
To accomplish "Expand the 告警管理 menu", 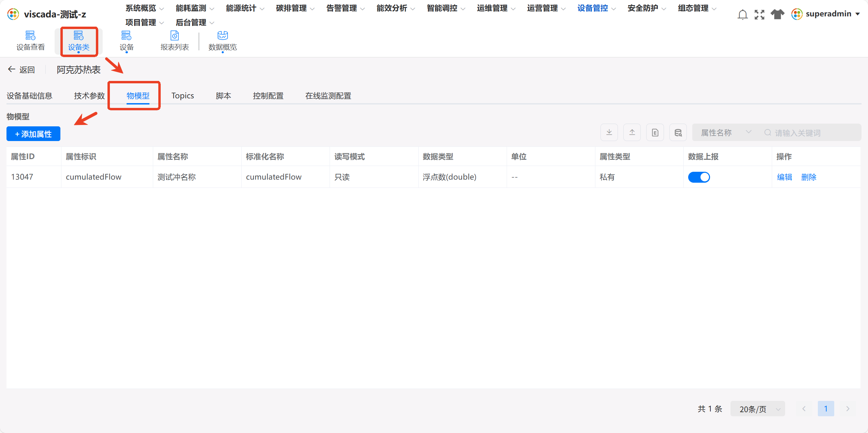I will (x=345, y=8).
